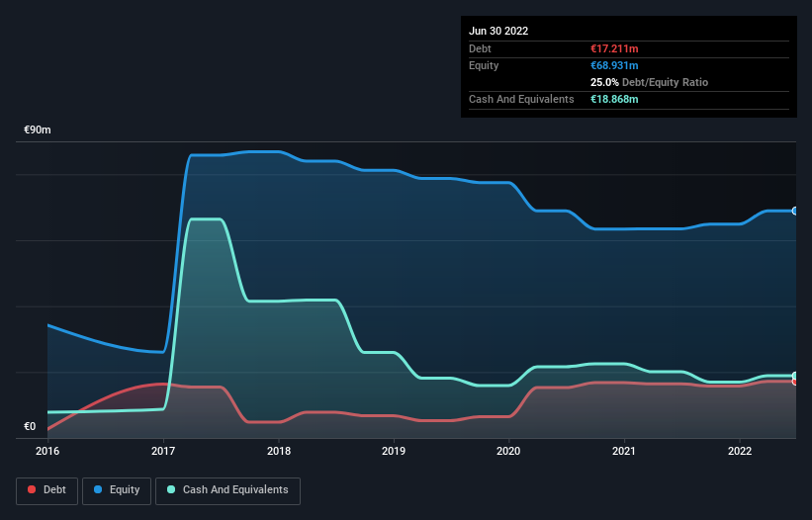Click the €68.931m equity value
The height and width of the screenshot is (520, 812).
(x=614, y=65)
